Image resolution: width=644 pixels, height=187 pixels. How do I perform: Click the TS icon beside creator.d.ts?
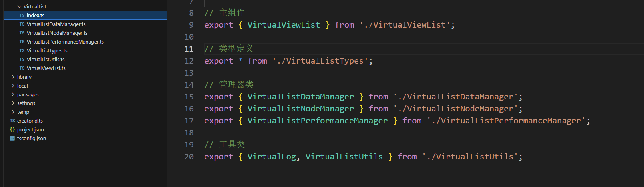click(x=12, y=121)
